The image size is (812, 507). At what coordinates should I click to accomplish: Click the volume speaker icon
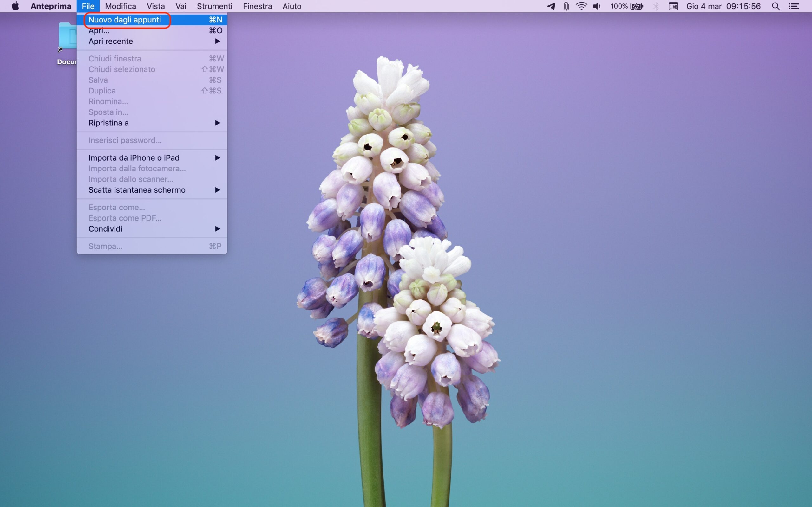coord(597,6)
